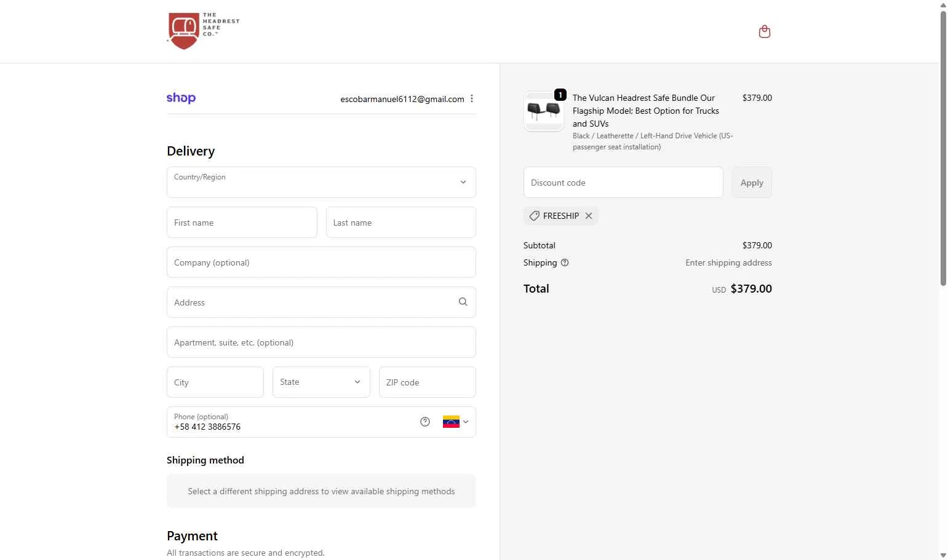This screenshot has width=948, height=560.
Task: Focus the Last name field
Action: point(401,222)
